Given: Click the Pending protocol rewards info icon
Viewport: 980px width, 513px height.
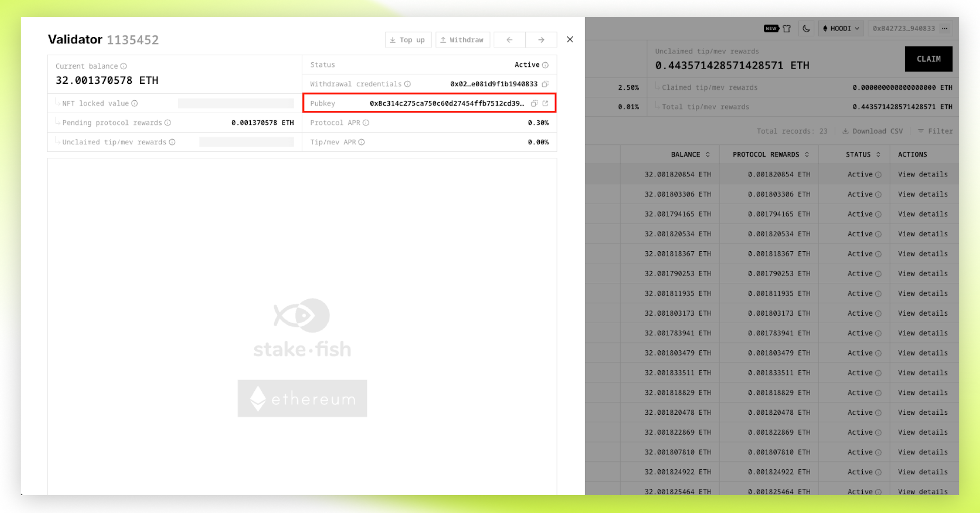Looking at the screenshot, I should pyautogui.click(x=168, y=123).
